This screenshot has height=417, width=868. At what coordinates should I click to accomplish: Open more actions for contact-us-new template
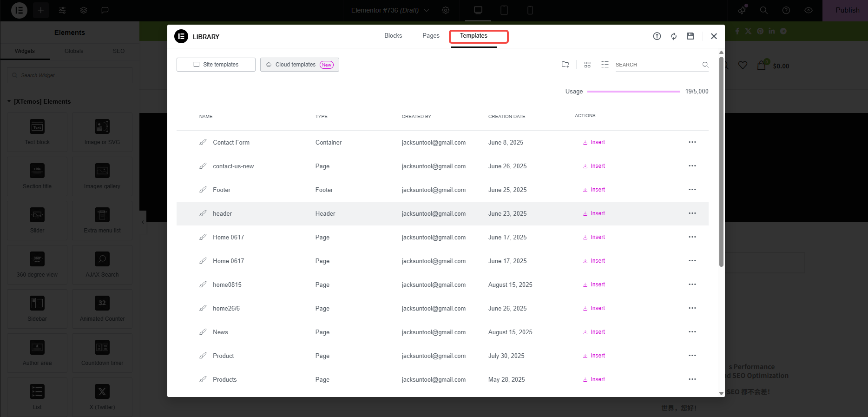point(692,166)
